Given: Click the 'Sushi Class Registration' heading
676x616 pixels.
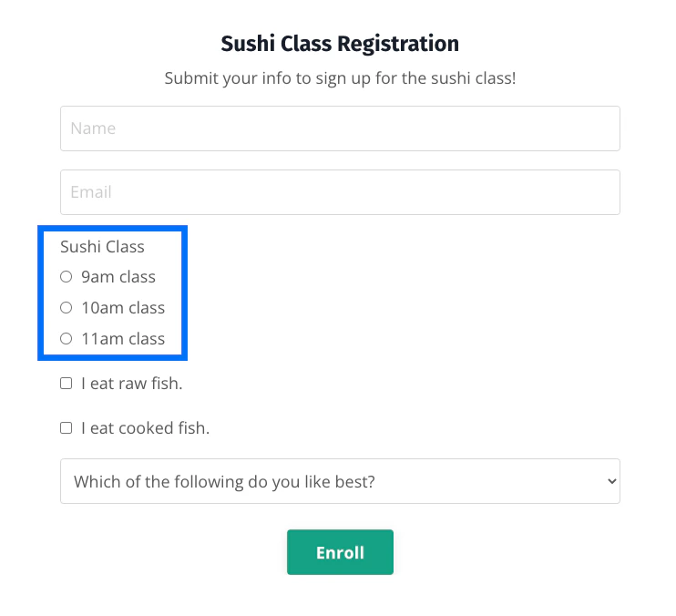Looking at the screenshot, I should tap(340, 43).
